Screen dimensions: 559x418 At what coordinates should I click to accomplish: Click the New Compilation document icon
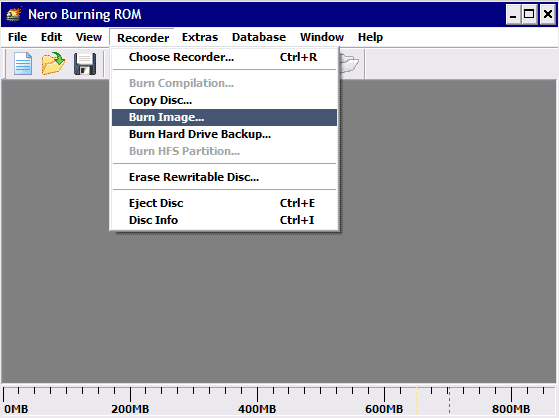point(23,63)
